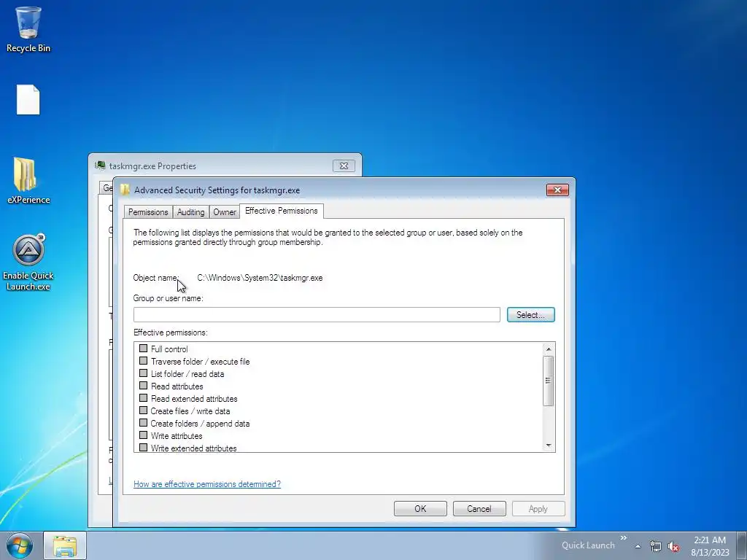Toggle Create folders / append data checkbox

click(144, 423)
